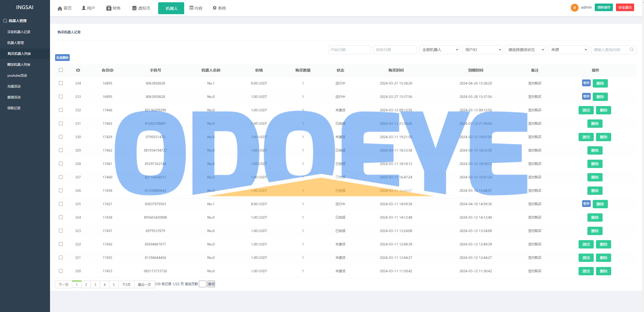Click 激活 for row ID 322
The image size is (644, 312).
click(586, 244)
